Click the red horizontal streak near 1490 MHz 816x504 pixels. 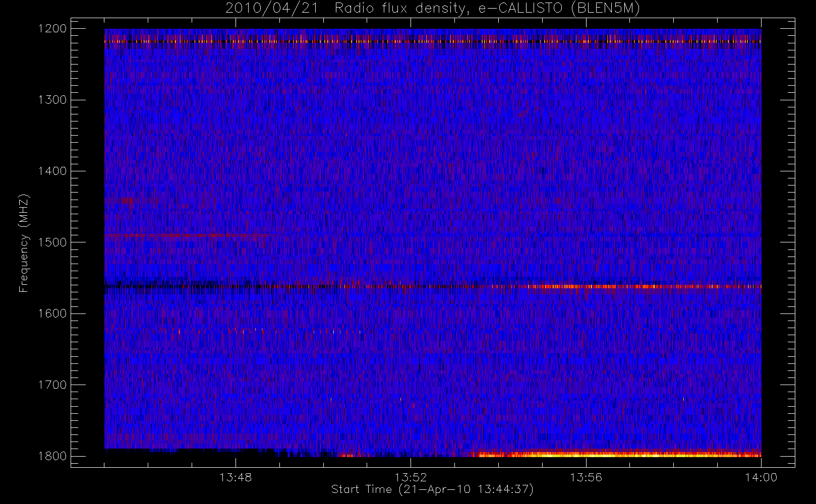[186, 235]
